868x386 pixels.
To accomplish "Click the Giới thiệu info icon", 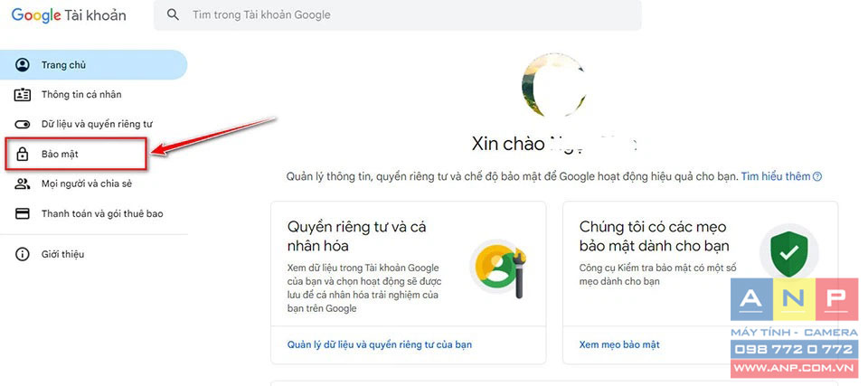I will click(x=22, y=255).
